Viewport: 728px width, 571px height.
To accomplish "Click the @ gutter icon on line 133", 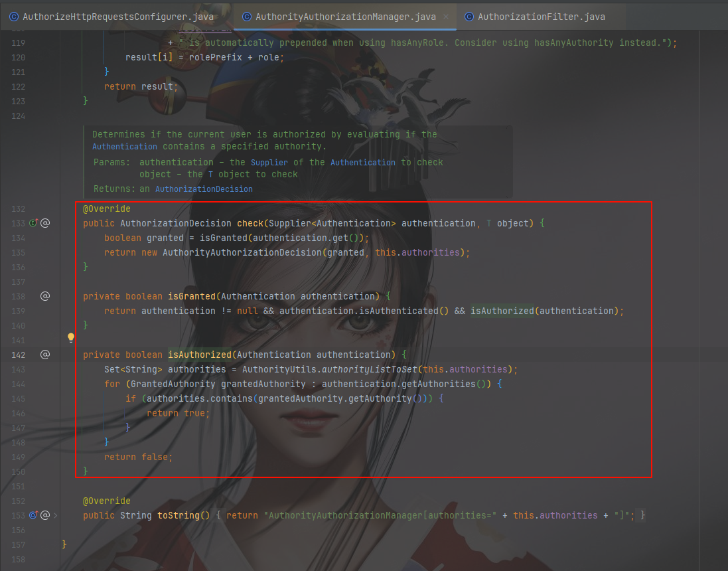I will [x=45, y=223].
